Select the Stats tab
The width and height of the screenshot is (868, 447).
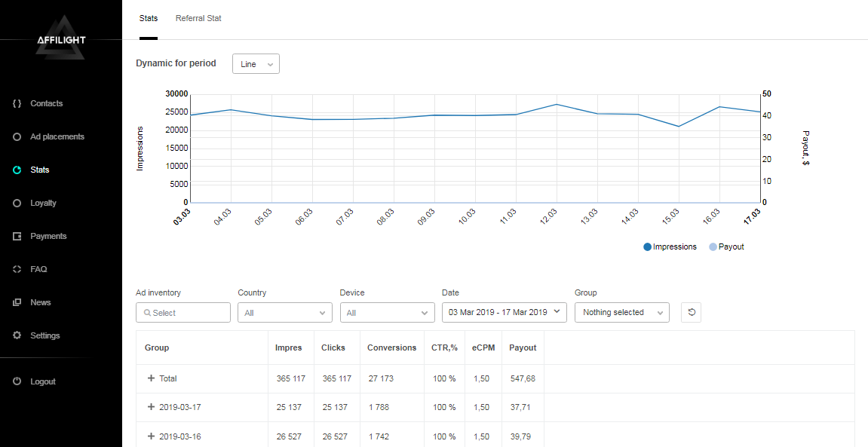(149, 18)
